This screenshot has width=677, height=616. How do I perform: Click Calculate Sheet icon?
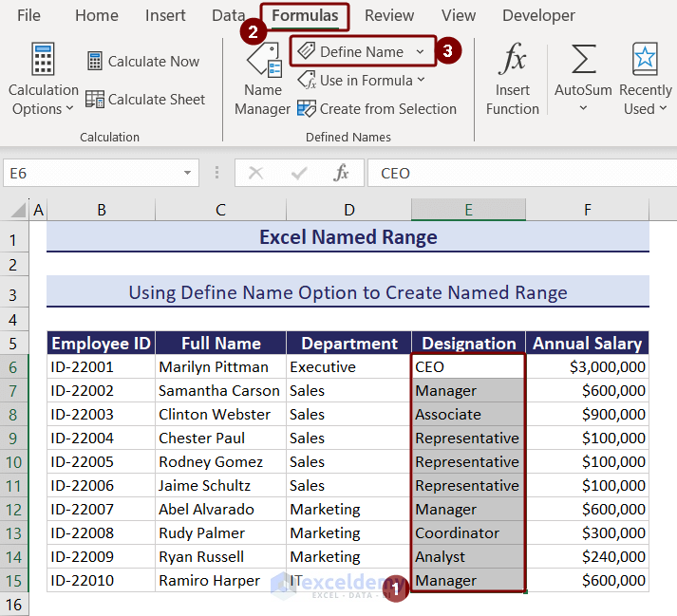(x=95, y=99)
